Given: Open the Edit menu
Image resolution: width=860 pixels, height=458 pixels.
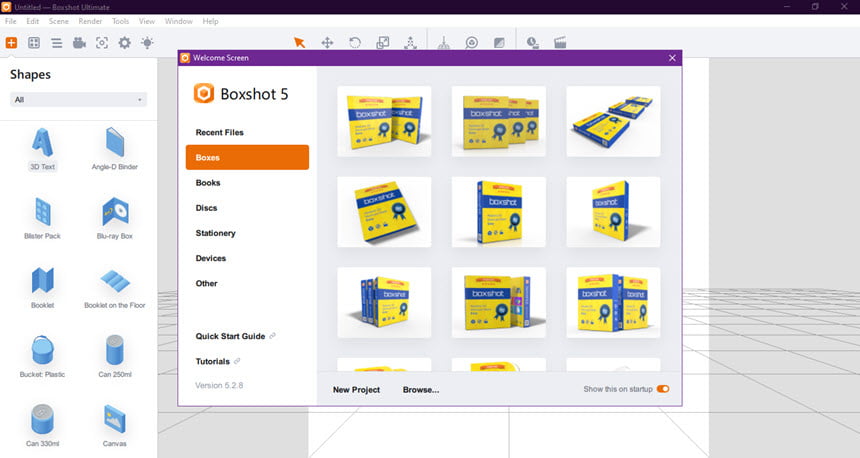Looking at the screenshot, I should 32,21.
